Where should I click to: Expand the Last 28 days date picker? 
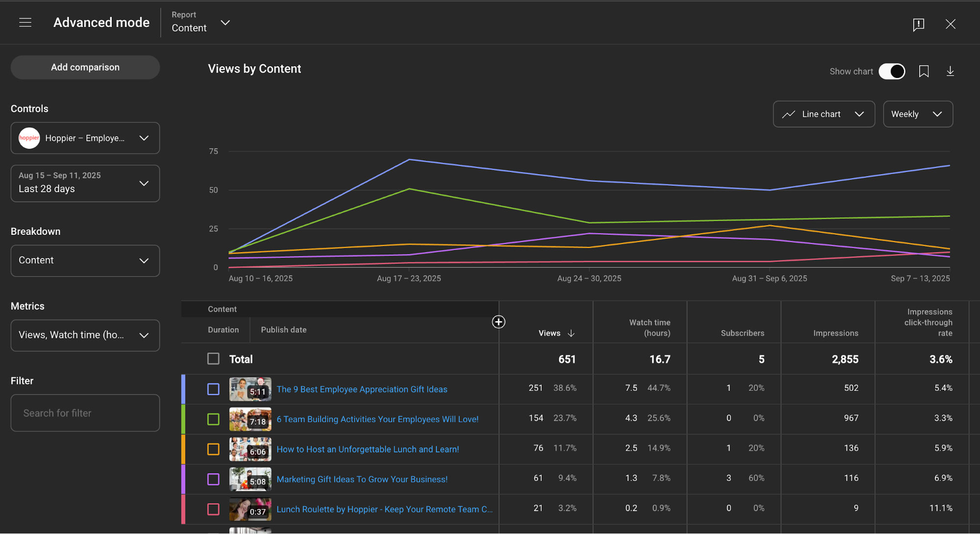click(85, 183)
